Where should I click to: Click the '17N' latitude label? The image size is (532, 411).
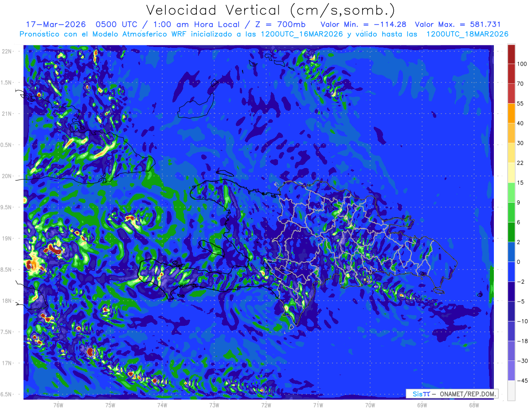pos(8,363)
